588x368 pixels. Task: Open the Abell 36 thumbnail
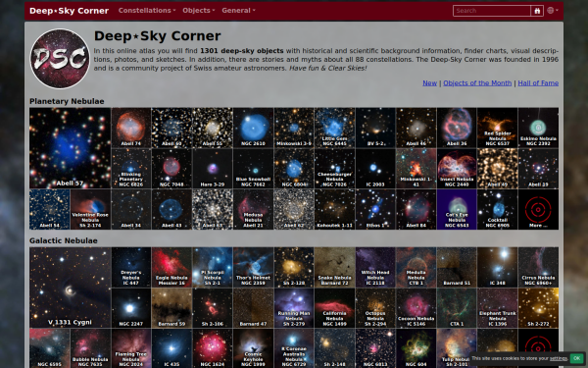click(x=457, y=128)
